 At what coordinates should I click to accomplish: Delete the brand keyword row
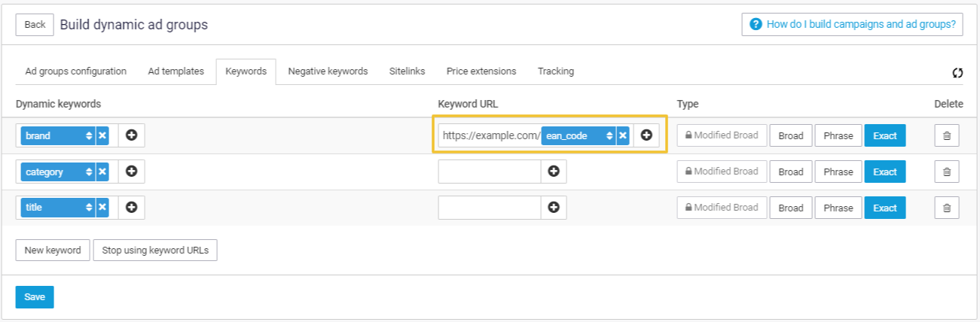coord(947,136)
